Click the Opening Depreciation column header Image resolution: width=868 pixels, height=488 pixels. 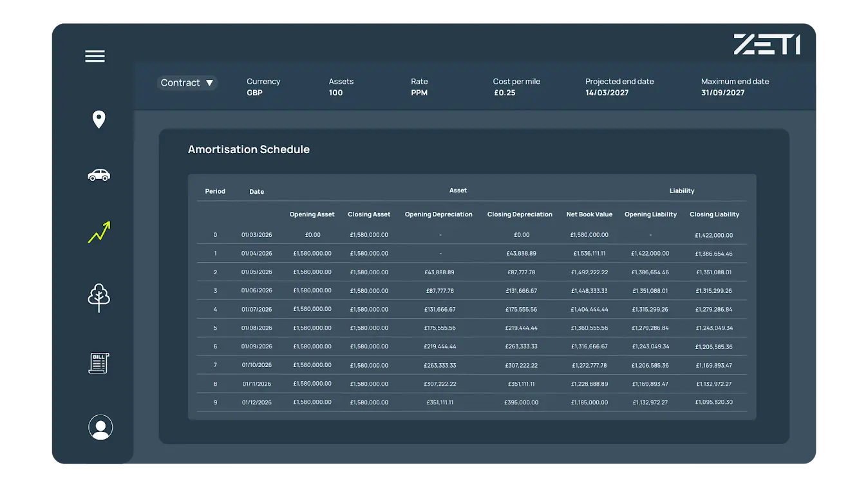point(439,214)
